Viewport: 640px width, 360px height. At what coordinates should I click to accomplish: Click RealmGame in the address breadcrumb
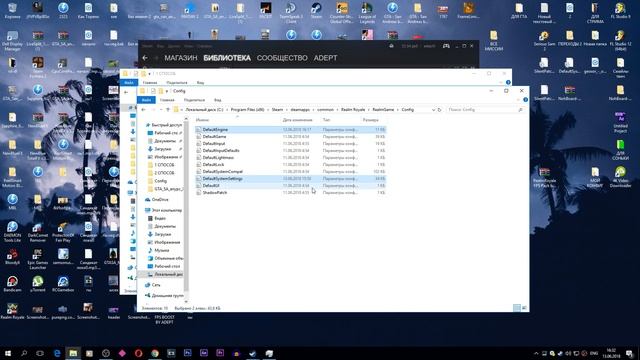(x=383, y=110)
